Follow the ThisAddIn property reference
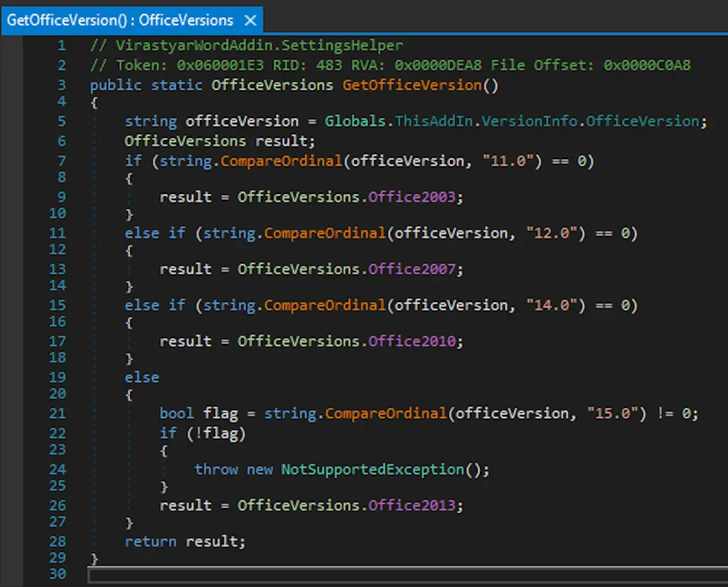 pos(434,121)
